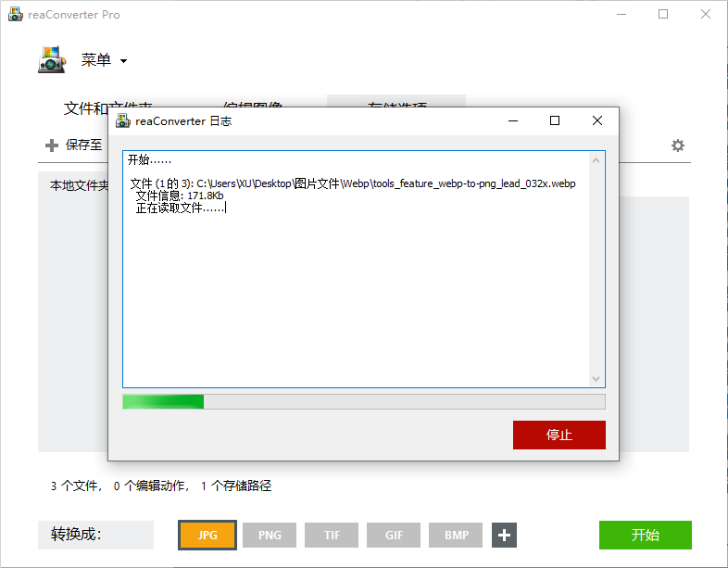
Task: Open the settings gear icon
Action: click(678, 145)
